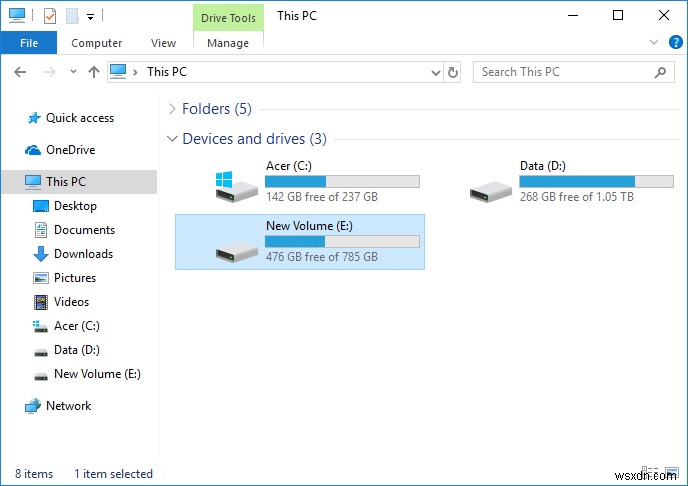The image size is (688, 486).
Task: Click This PC in the address bar path
Action: [x=167, y=72]
